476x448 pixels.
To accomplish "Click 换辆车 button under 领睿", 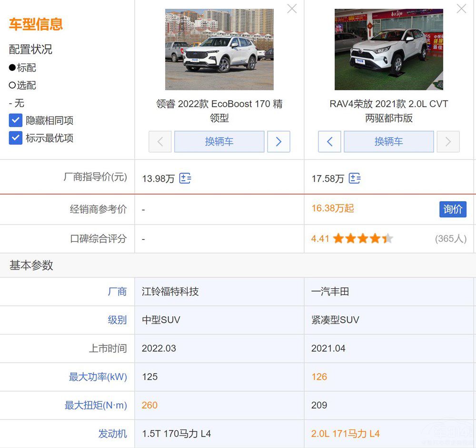I will point(219,141).
